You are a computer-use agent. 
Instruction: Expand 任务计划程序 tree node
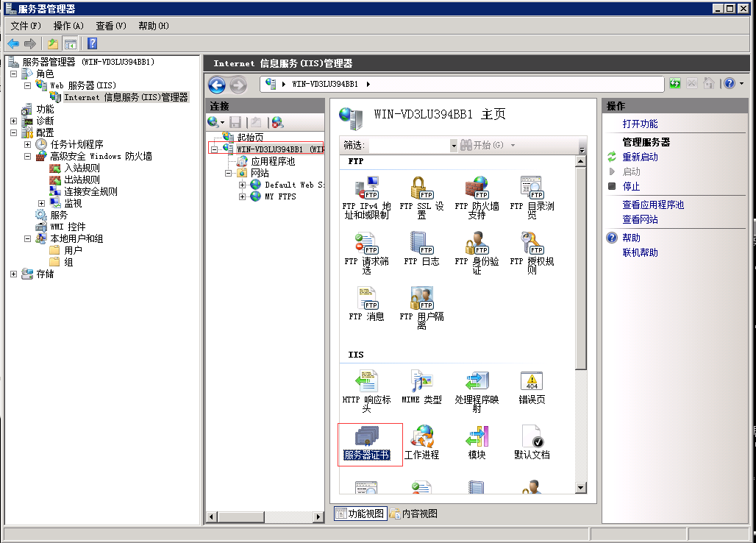pos(27,144)
